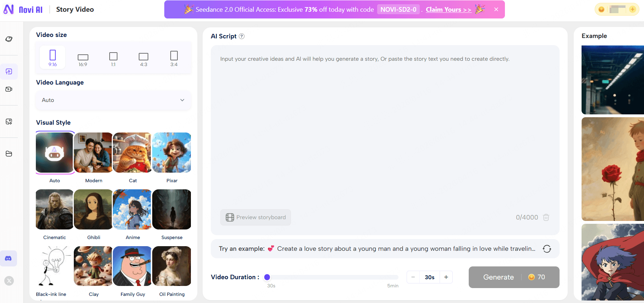The height and width of the screenshot is (303, 644).
Task: Open the Story Video sidebar icon
Action: [9, 72]
